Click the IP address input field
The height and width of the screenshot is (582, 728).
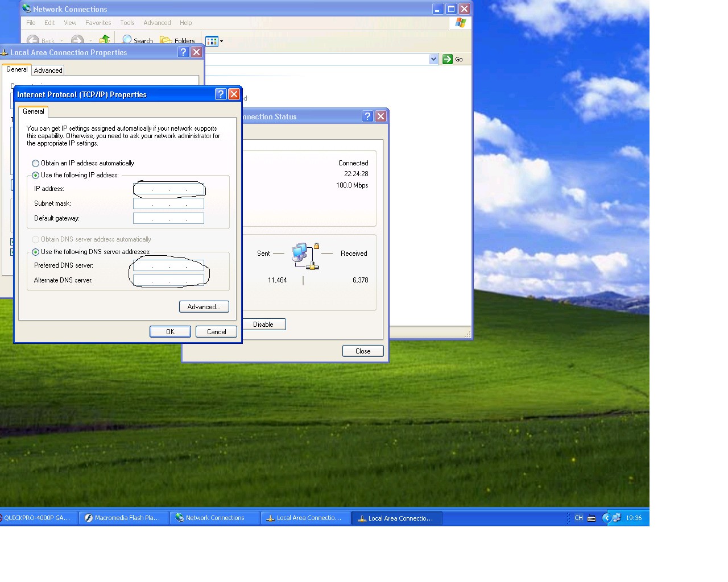click(x=168, y=189)
